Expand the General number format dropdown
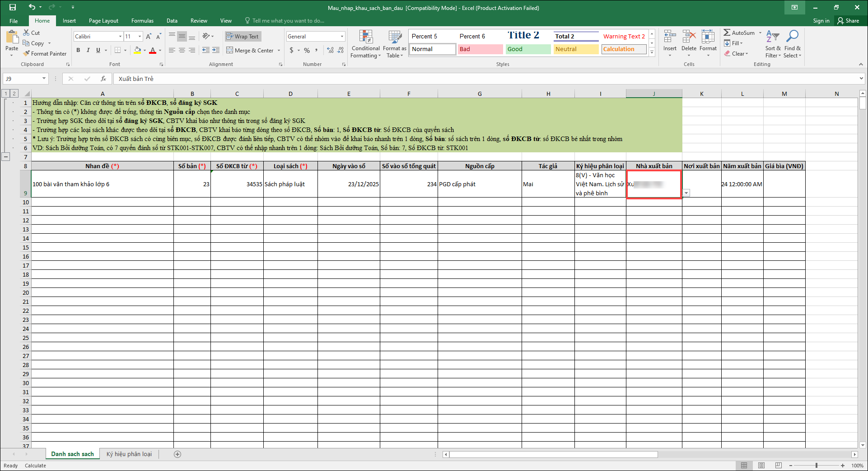This screenshot has width=868, height=471. (342, 37)
